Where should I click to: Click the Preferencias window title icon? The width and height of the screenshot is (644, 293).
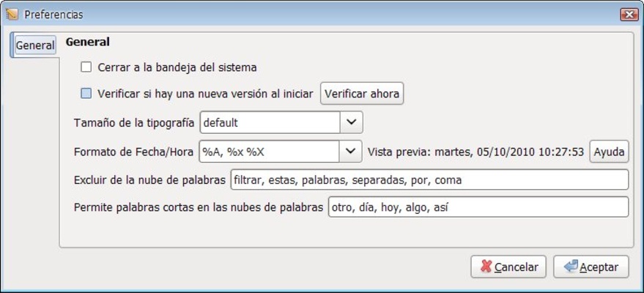click(12, 15)
